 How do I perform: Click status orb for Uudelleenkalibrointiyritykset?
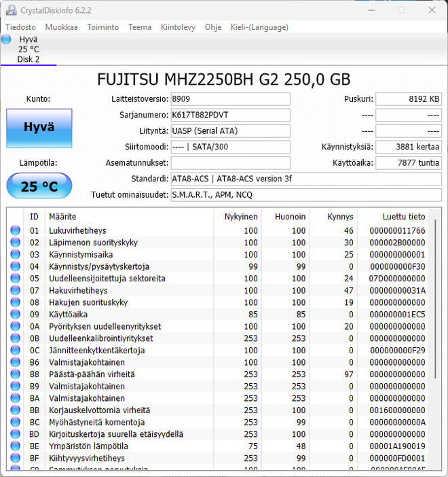pos(15,338)
